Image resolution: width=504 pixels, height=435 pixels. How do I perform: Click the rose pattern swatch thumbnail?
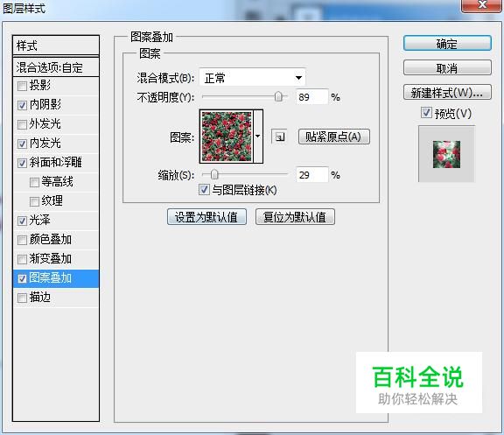point(227,137)
